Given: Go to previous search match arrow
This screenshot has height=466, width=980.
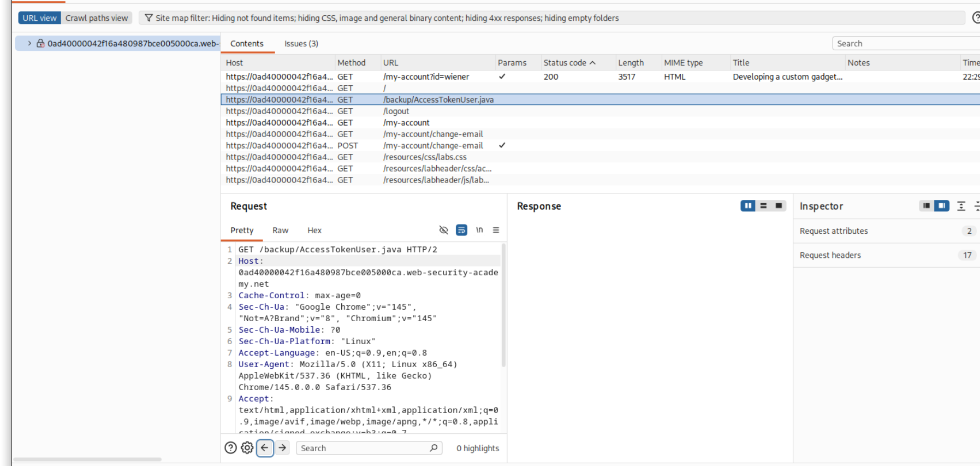Looking at the screenshot, I should [x=265, y=448].
